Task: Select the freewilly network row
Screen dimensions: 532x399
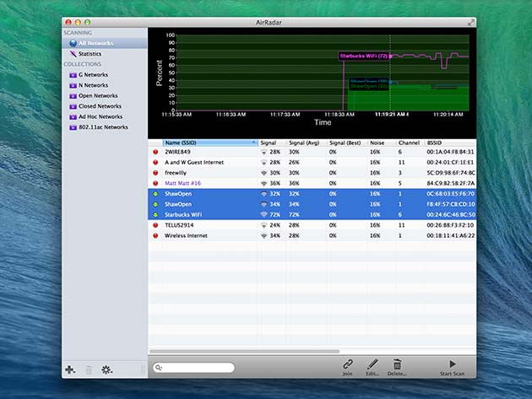Action: (312, 173)
